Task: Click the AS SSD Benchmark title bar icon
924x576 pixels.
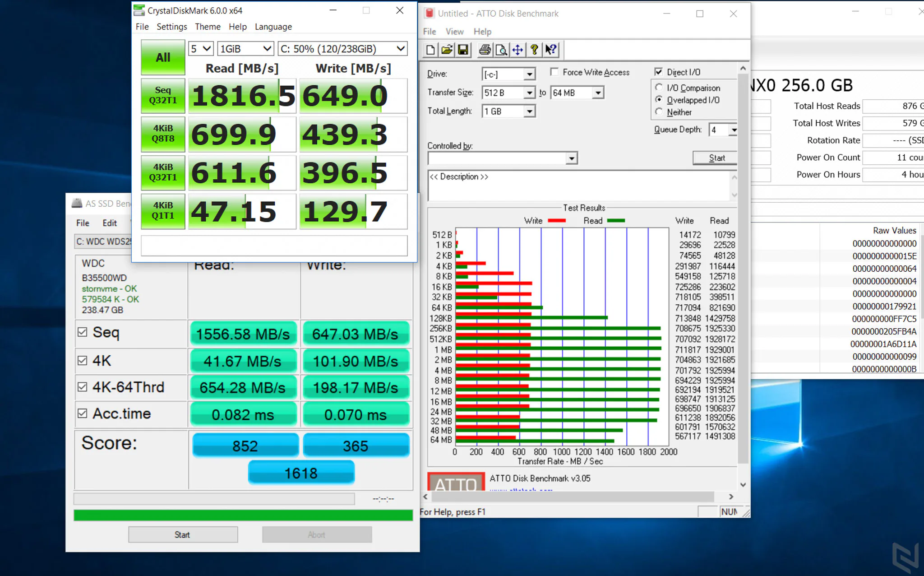Action: click(x=77, y=203)
